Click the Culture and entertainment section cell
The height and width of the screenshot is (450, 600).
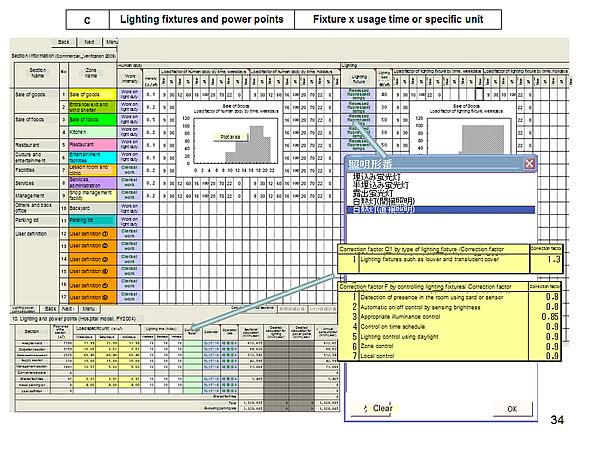[x=36, y=158]
